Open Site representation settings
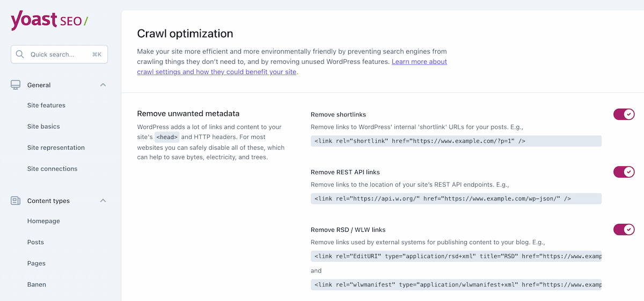644x301 pixels. point(56,148)
